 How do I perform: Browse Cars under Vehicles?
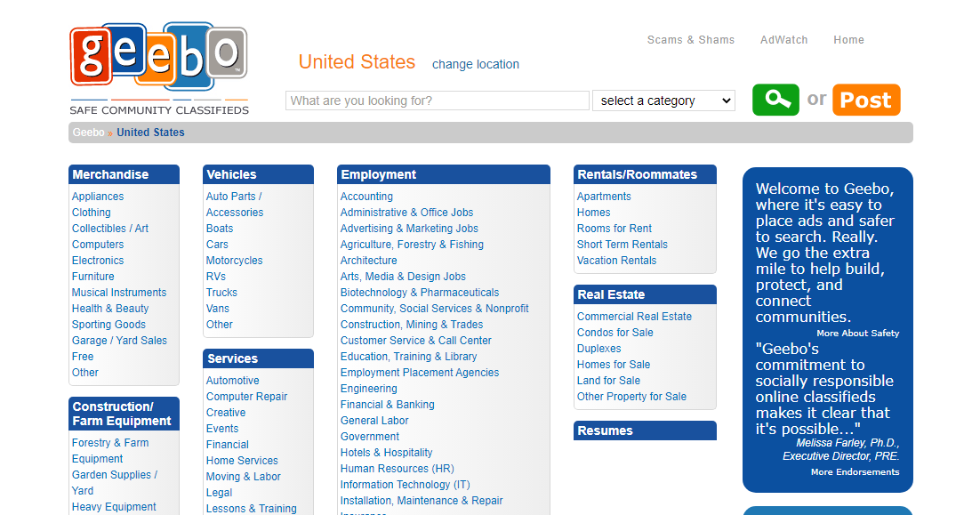pos(218,245)
